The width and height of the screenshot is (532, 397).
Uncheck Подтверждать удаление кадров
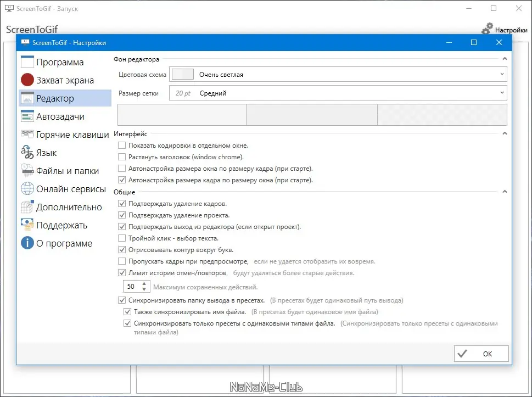coord(122,204)
